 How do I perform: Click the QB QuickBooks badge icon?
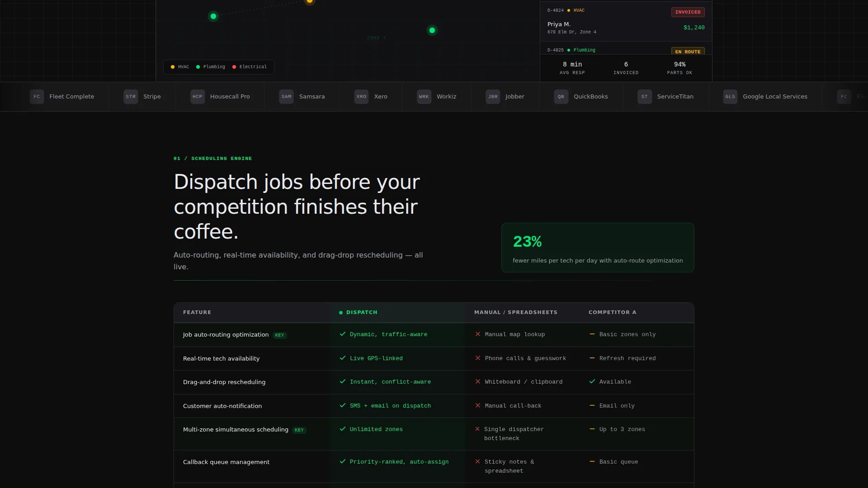[x=561, y=97]
